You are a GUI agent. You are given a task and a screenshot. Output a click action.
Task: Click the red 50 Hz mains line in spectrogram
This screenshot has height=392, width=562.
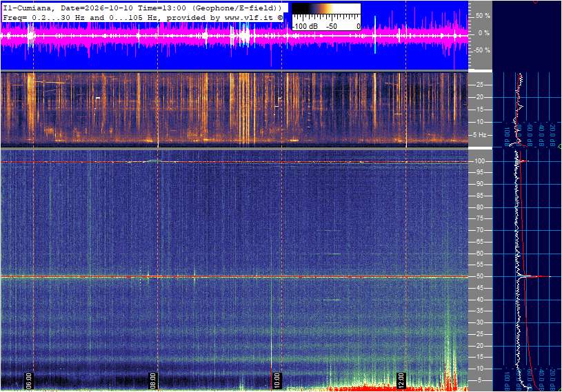tap(234, 276)
